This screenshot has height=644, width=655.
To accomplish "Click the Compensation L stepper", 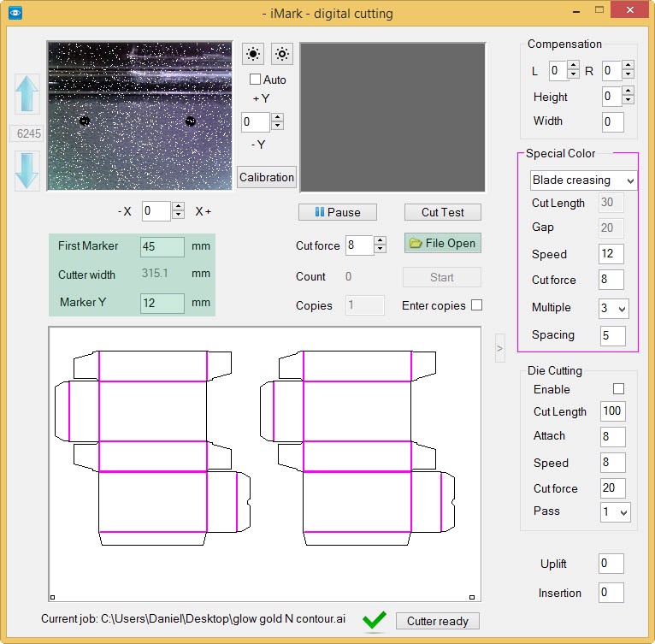I will [x=574, y=70].
